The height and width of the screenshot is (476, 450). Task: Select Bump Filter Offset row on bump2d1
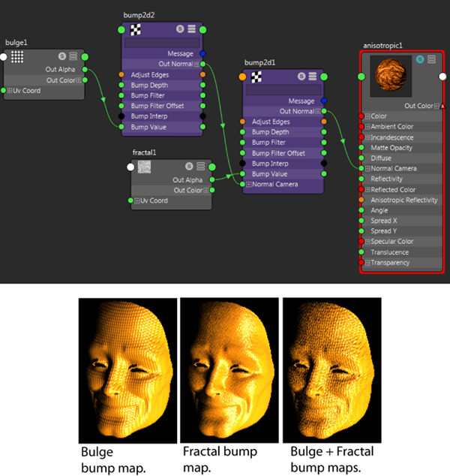click(x=283, y=153)
